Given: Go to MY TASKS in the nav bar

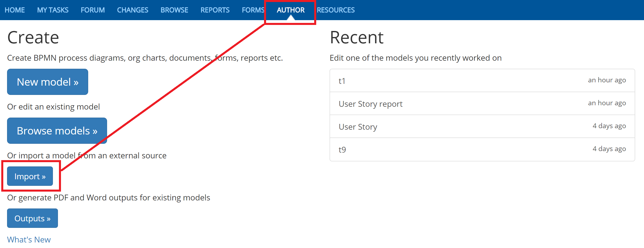Looking at the screenshot, I should (x=53, y=10).
